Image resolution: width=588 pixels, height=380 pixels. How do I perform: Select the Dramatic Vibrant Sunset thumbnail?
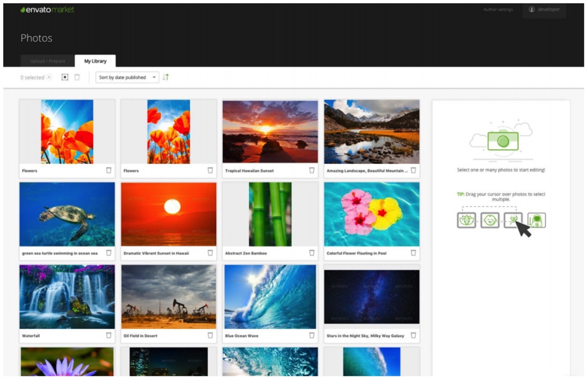tap(169, 214)
